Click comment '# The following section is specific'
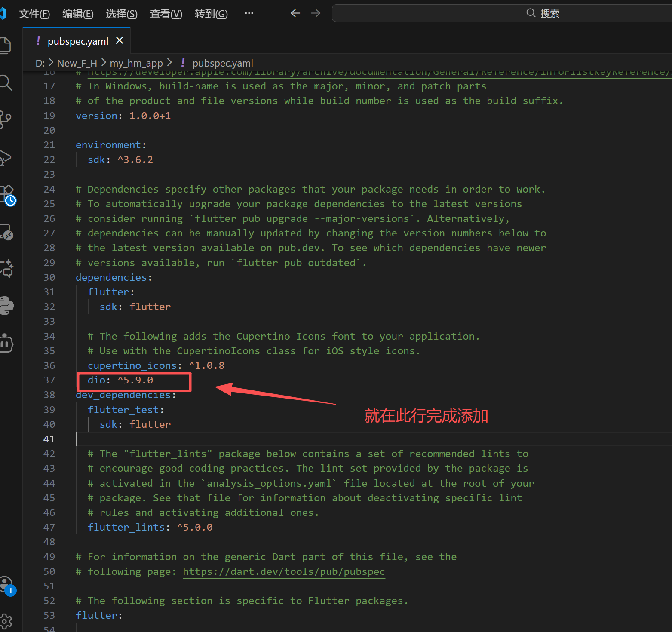 (242, 601)
